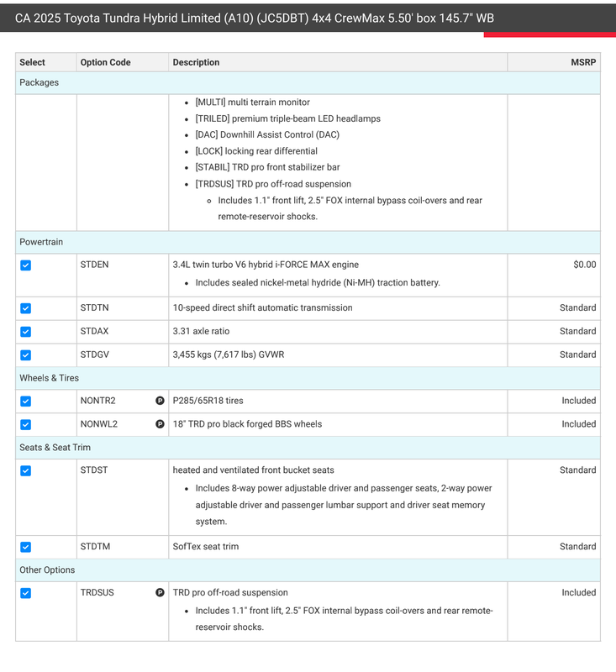Toggle the STDTN transmission checkbox
This screenshot has height=672, width=616.
26,308
